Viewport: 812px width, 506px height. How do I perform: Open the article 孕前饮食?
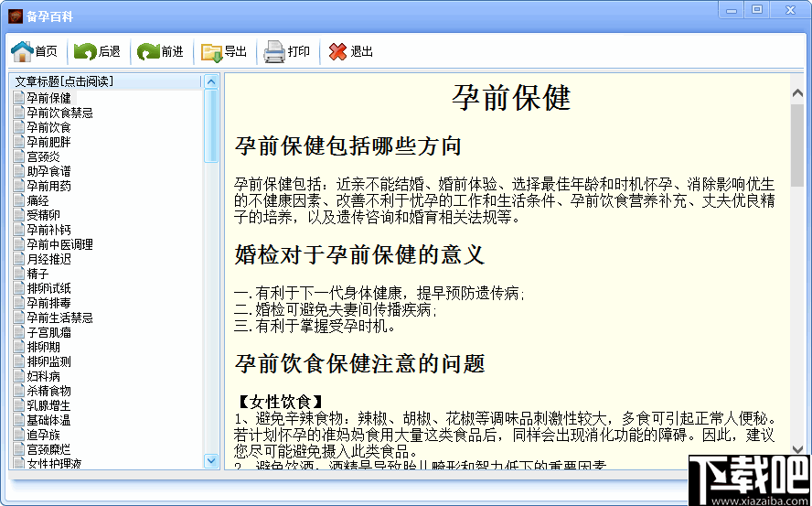(48, 127)
